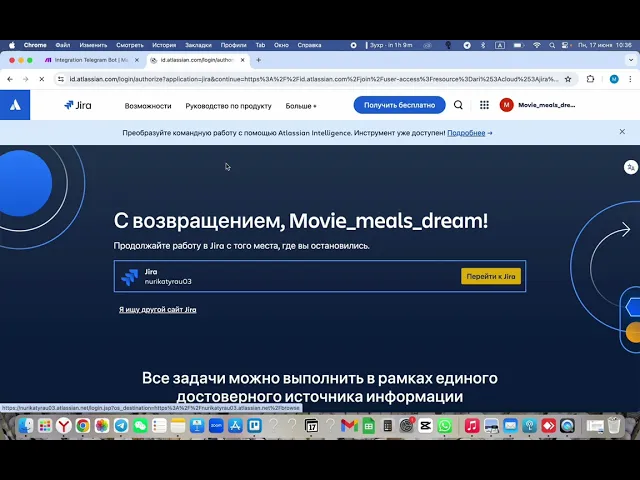This screenshot has width=640, height=480.
Task: Open the Справка menu
Action: pos(309,45)
